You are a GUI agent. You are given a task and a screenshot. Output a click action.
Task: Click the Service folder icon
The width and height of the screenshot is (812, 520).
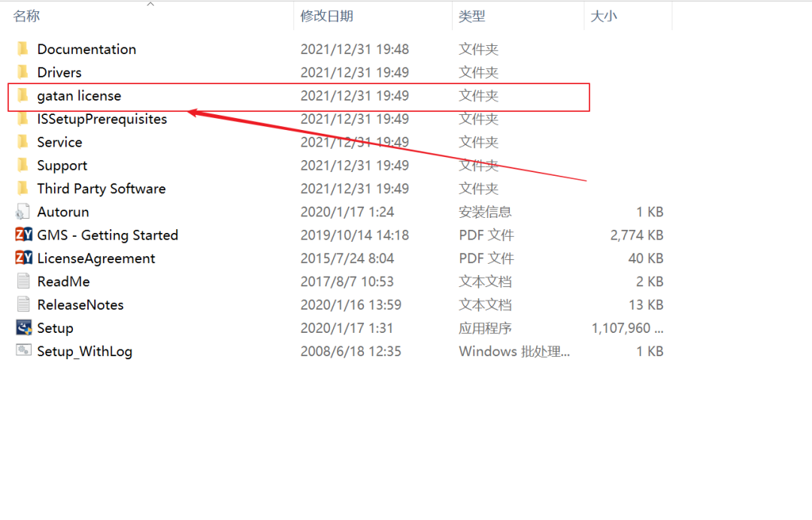click(x=23, y=142)
